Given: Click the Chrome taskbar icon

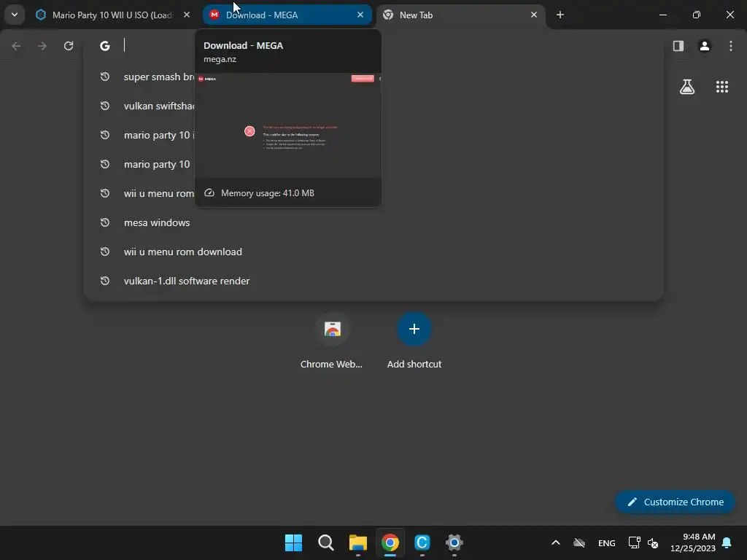Looking at the screenshot, I should pyautogui.click(x=390, y=542).
